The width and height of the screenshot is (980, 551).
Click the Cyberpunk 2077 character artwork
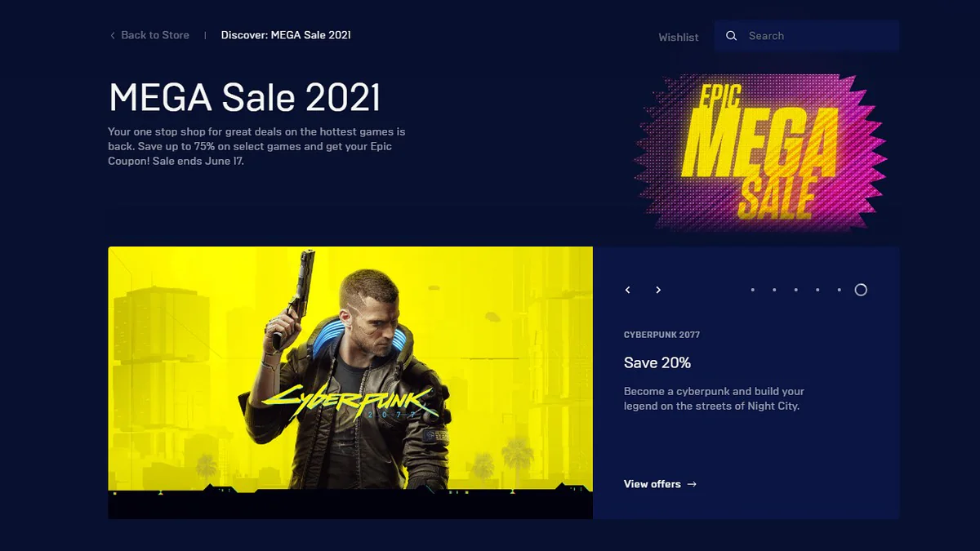click(350, 382)
